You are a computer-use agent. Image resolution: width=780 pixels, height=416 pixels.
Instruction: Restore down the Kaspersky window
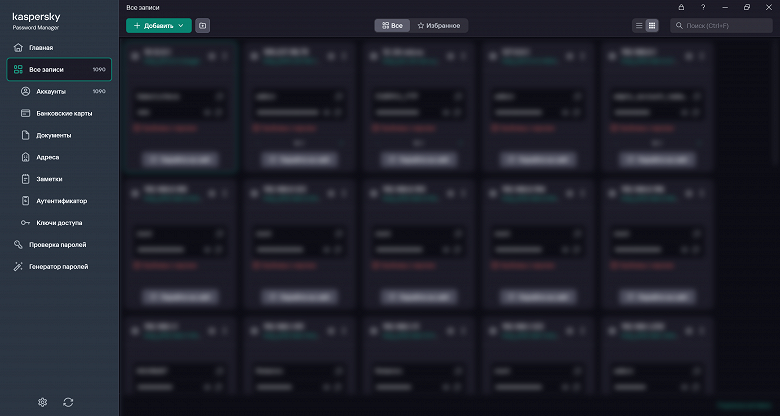tap(747, 7)
